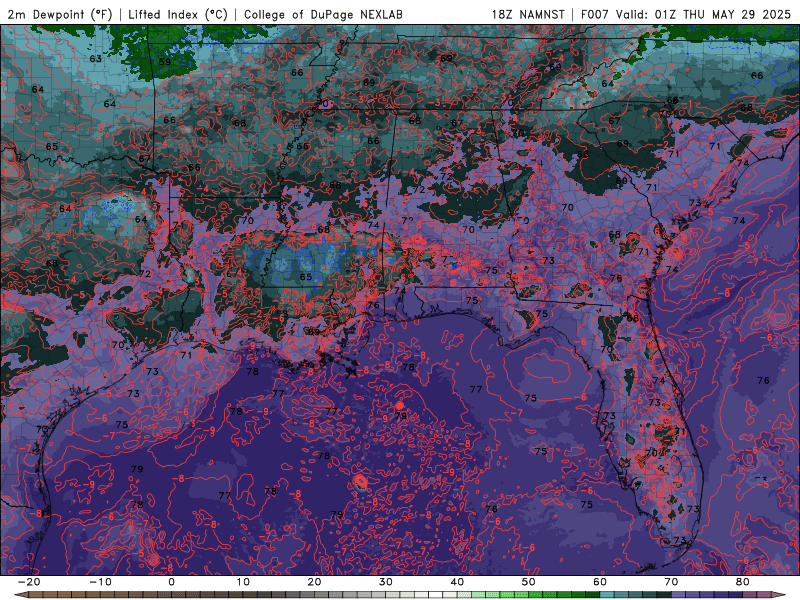Click the "80" colorbar scale label
The width and height of the screenshot is (800, 600).
743,582
